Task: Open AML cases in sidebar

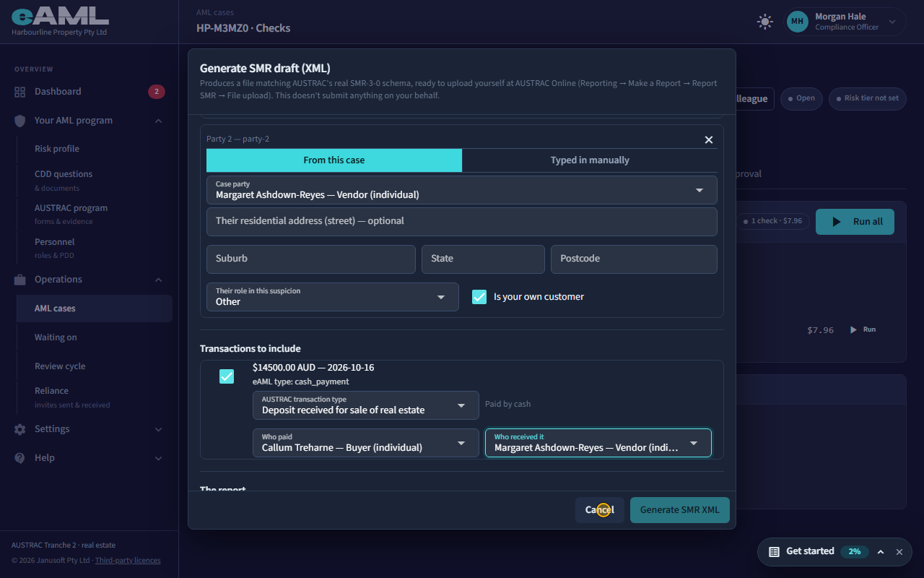Action: click(95, 309)
